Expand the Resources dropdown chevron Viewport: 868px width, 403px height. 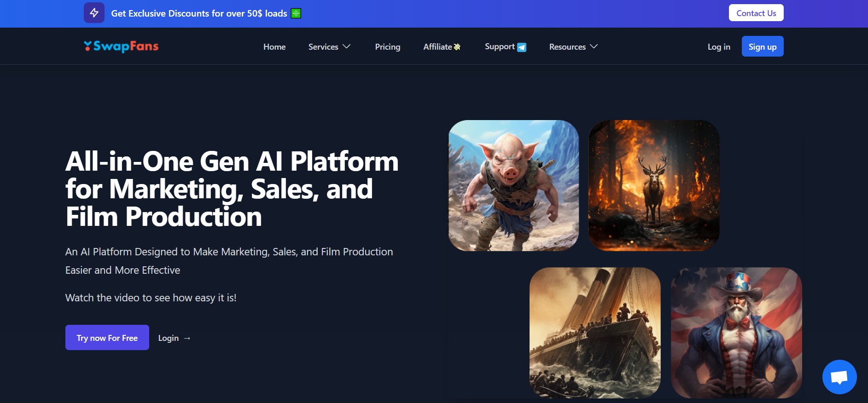click(x=594, y=46)
